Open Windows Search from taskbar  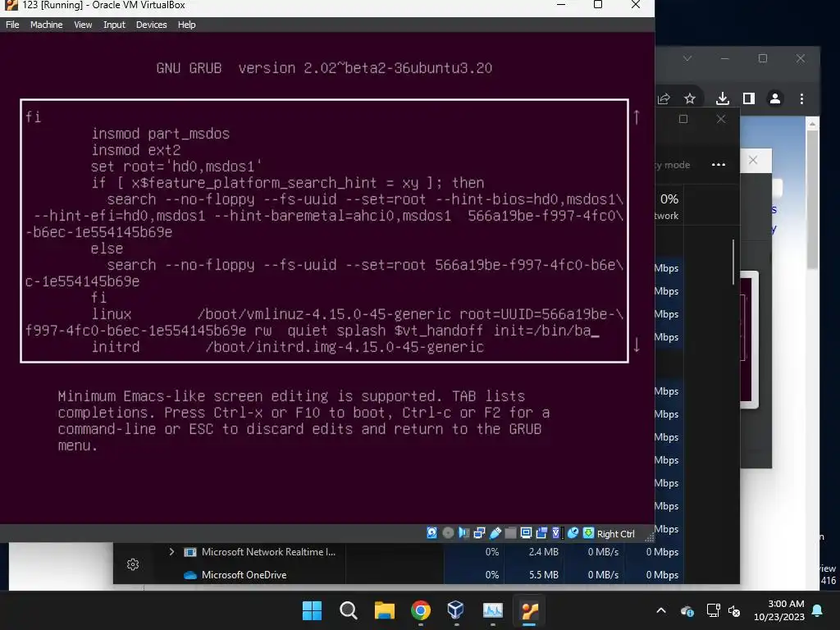tap(348, 610)
